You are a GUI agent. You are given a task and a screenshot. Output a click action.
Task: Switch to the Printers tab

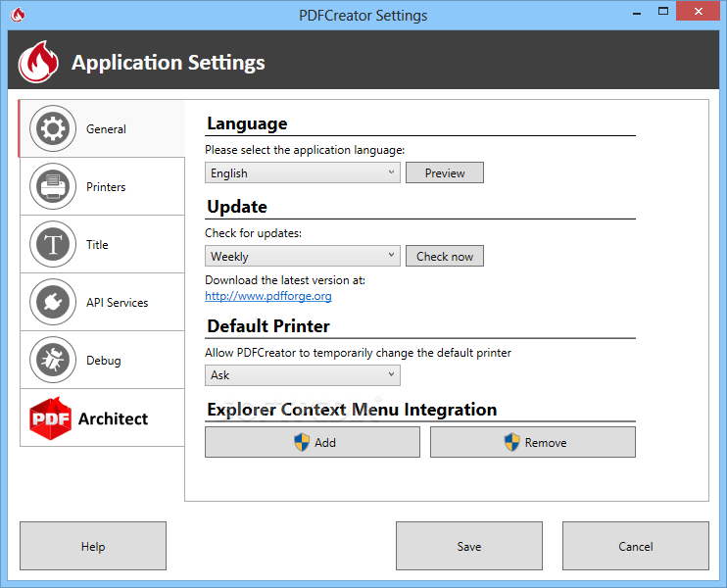pos(102,186)
